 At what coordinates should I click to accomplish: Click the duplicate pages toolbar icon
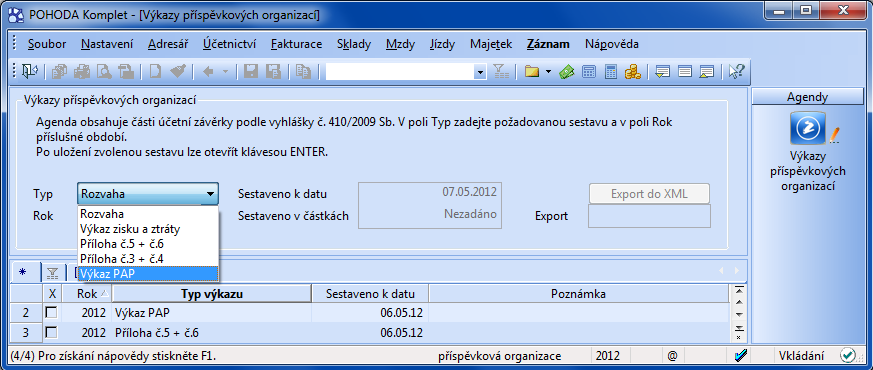point(303,72)
